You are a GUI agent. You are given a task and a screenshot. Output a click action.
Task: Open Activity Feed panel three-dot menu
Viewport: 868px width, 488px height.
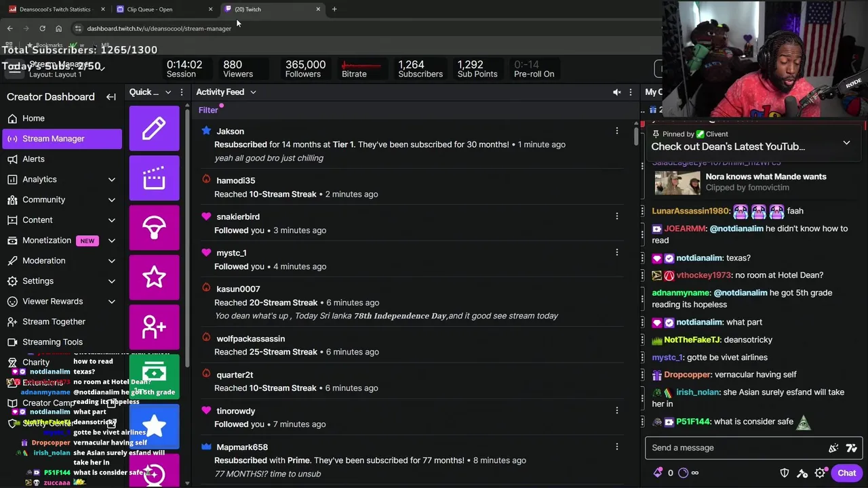pos(630,92)
